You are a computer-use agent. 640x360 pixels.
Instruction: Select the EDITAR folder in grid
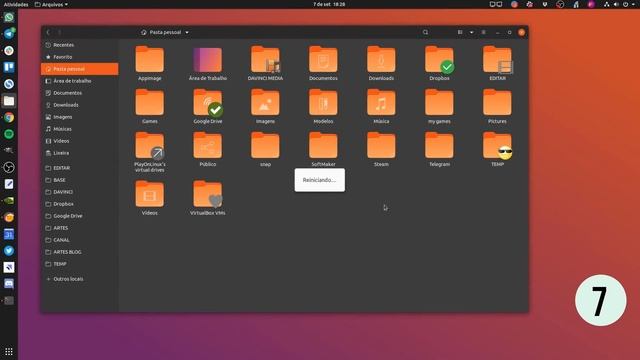pyautogui.click(x=497, y=63)
